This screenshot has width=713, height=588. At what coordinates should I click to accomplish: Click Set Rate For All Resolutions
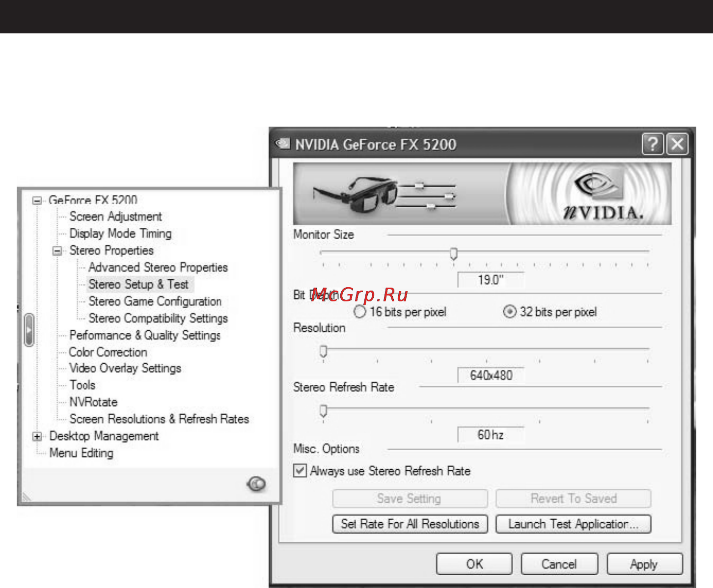pos(410,524)
